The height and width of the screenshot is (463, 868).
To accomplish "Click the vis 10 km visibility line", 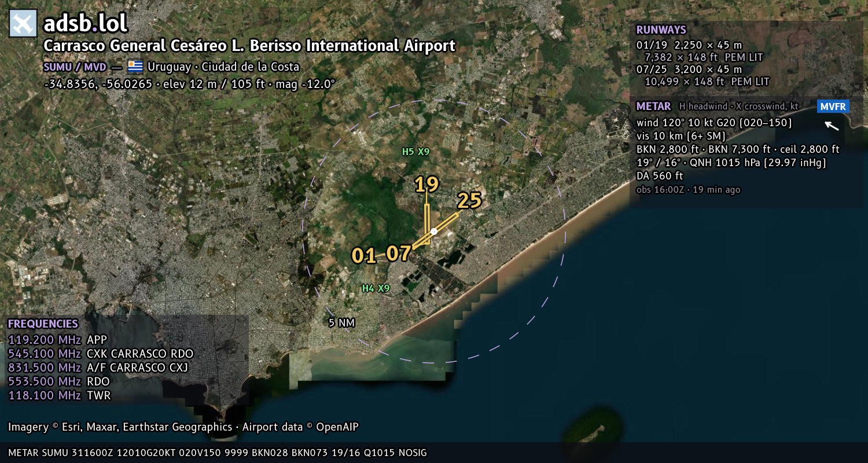I will (681, 136).
